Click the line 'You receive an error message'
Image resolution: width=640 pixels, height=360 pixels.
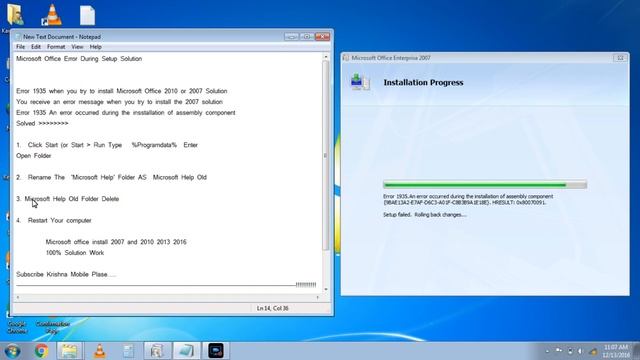pos(120,102)
